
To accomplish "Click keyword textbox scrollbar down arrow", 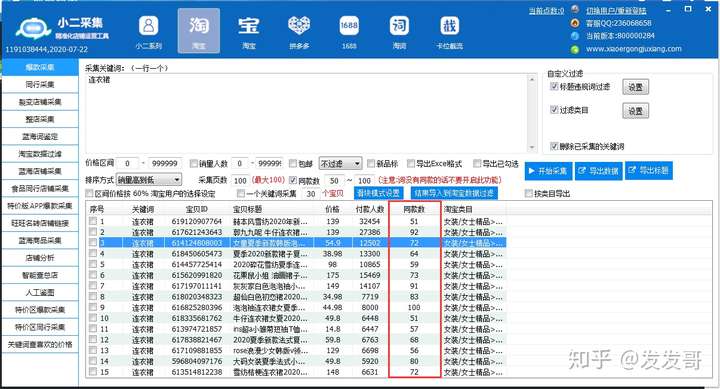I will (x=532, y=147).
